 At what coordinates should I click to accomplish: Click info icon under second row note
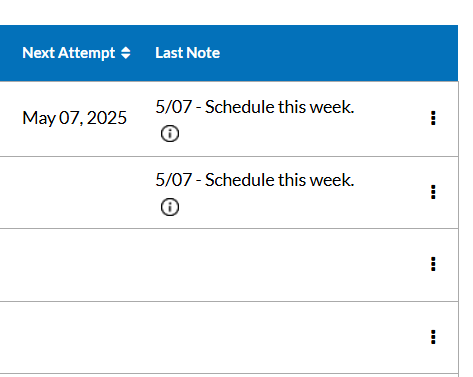point(170,207)
